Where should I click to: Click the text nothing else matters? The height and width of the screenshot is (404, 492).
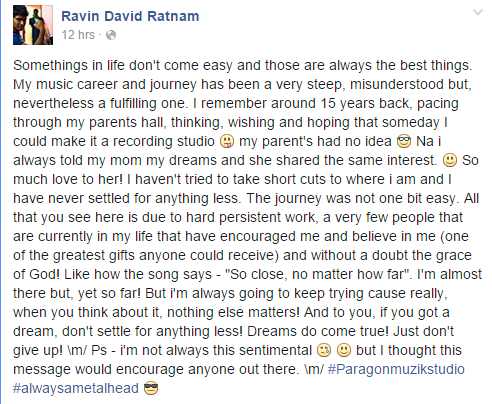[x=233, y=313]
